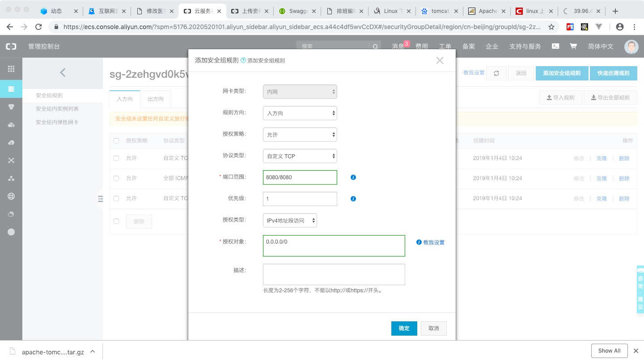Click the 确定 confirm button
The image size is (644, 362).
coord(404,328)
